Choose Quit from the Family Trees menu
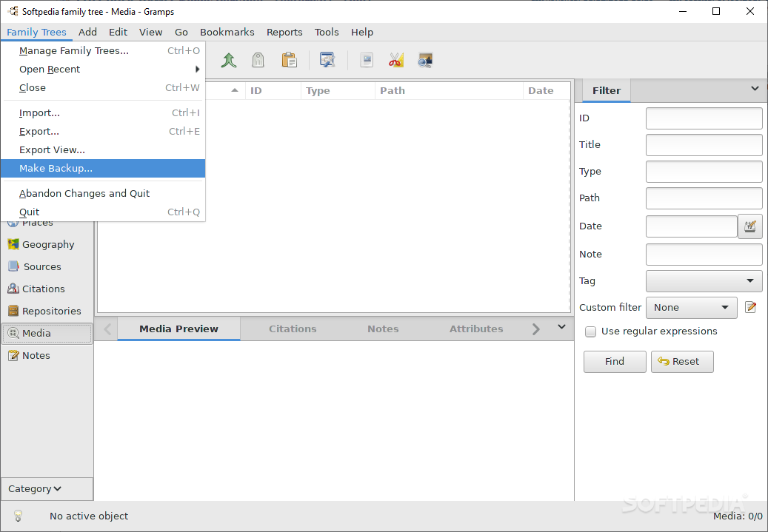 [103, 212]
